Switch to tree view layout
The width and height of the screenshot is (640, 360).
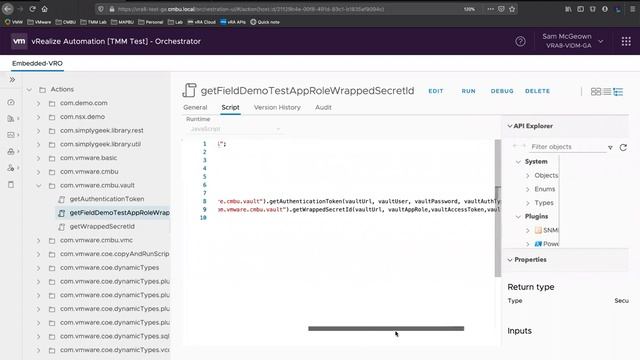point(618,91)
